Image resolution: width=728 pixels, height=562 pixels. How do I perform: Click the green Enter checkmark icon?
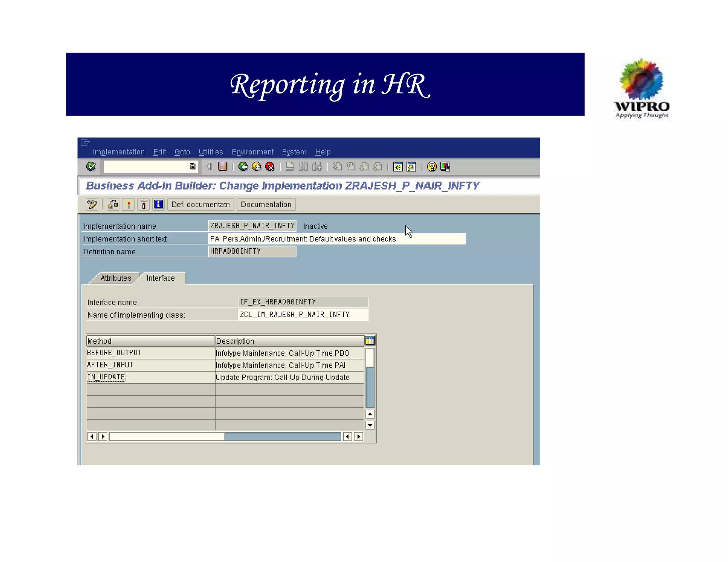91,166
